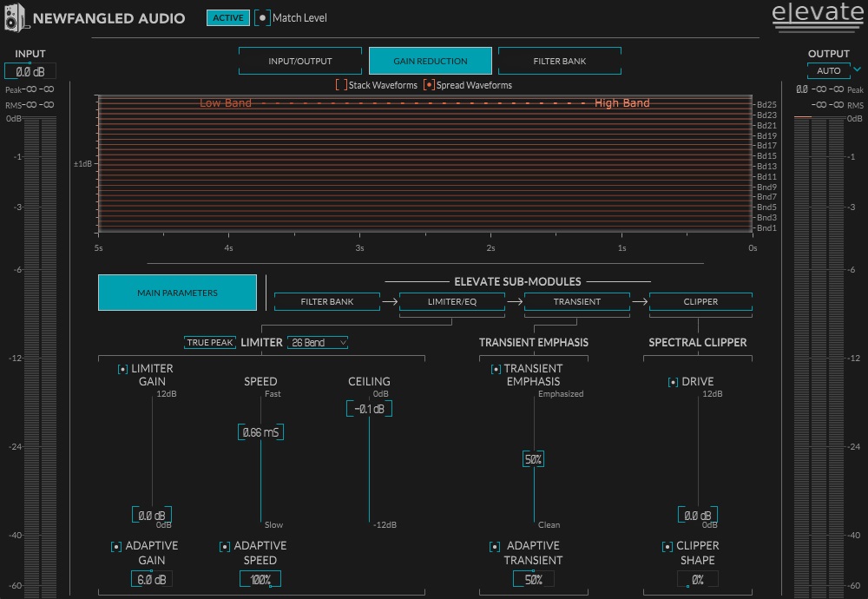Click the ACTIVE button

click(x=227, y=17)
